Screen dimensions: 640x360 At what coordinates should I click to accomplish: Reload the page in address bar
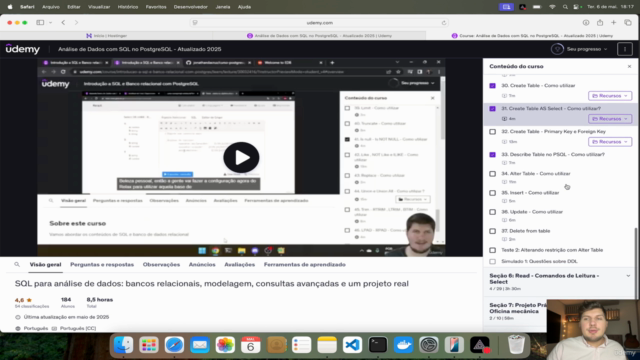point(444,23)
